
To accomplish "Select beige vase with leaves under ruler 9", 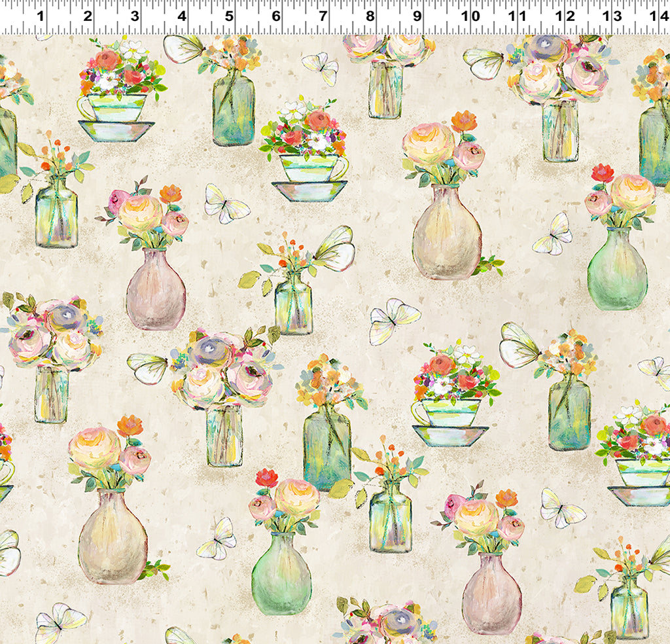I will pyautogui.click(x=447, y=232).
